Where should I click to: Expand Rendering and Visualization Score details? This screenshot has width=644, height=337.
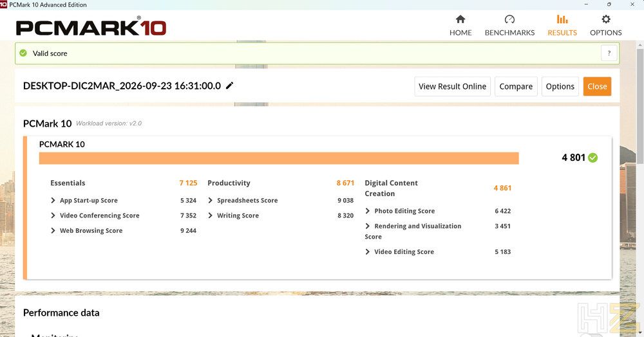[x=368, y=226]
